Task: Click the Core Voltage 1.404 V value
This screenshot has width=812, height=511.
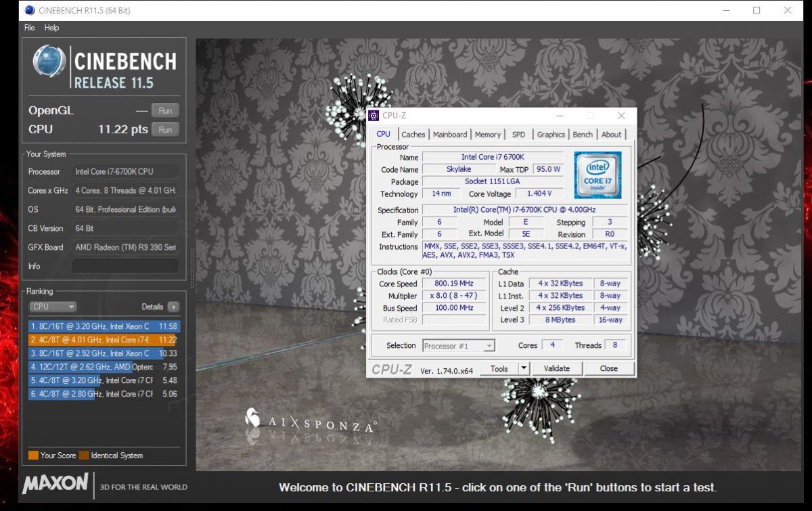Action: pos(539,194)
